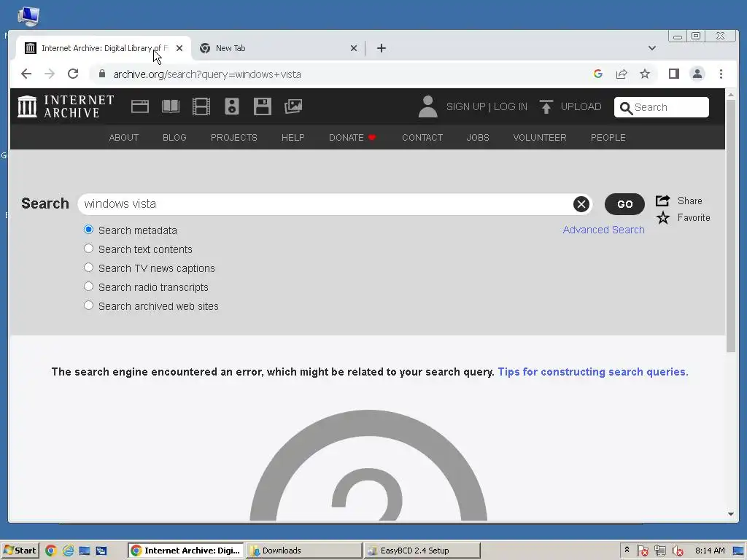The width and height of the screenshot is (747, 560).
Task: Open the EasyBCD 2.4 Setup taskbar window
Action: [x=422, y=551]
